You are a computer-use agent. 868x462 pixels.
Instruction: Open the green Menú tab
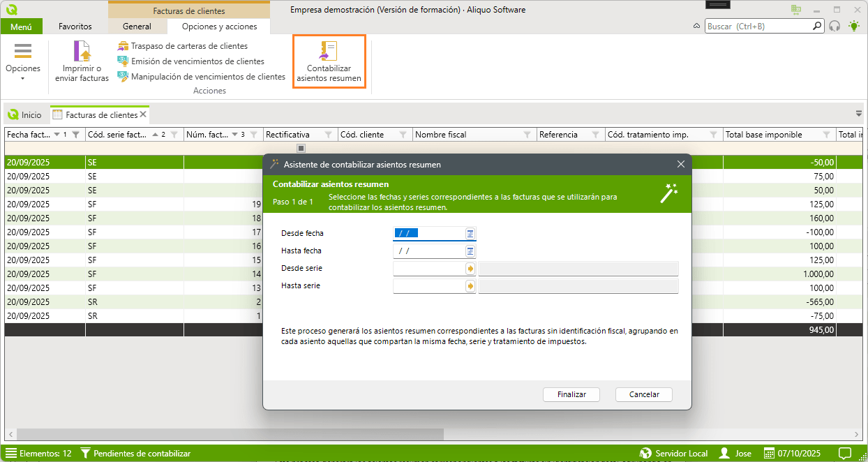pos(21,27)
